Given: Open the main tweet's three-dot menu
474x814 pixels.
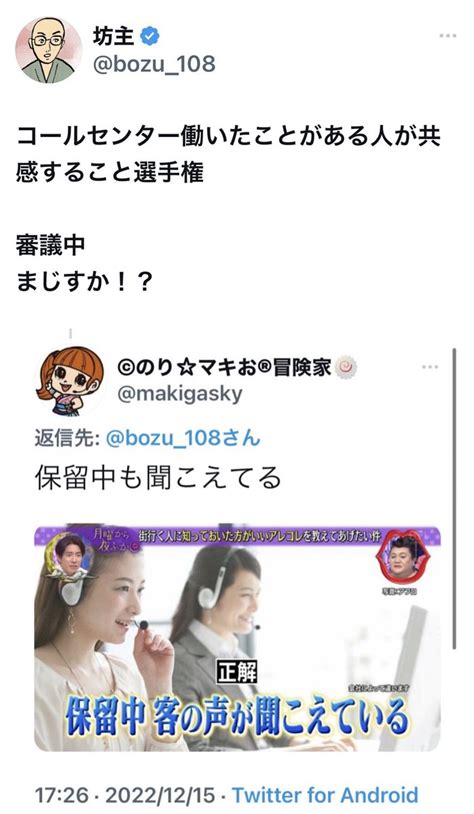Looking at the screenshot, I should coord(448,36).
